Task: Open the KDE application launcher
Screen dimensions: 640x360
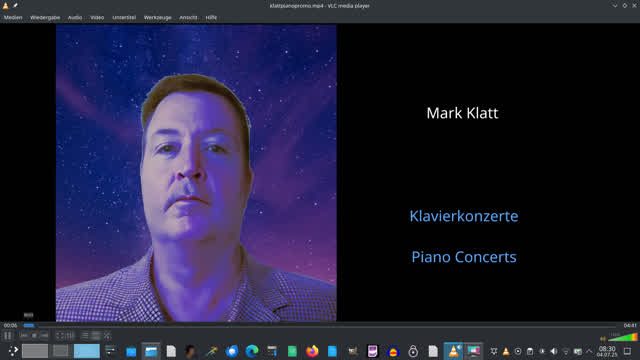Action: pyautogui.click(x=13, y=351)
